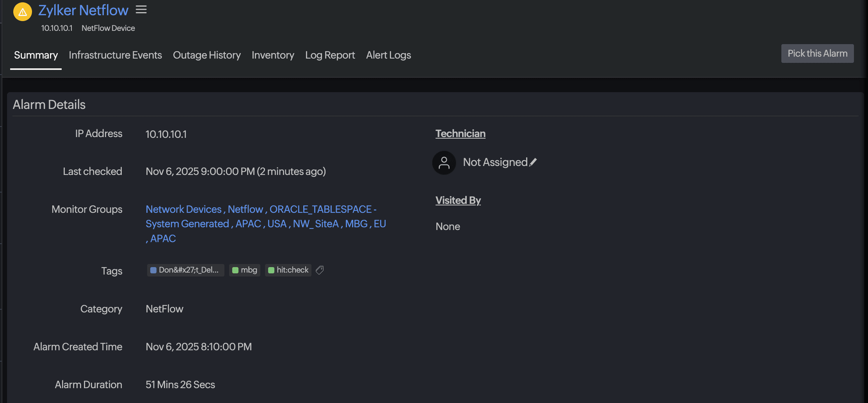This screenshot has height=403, width=868.
Task: Click the Network Devices monitor group link
Action: click(x=183, y=209)
